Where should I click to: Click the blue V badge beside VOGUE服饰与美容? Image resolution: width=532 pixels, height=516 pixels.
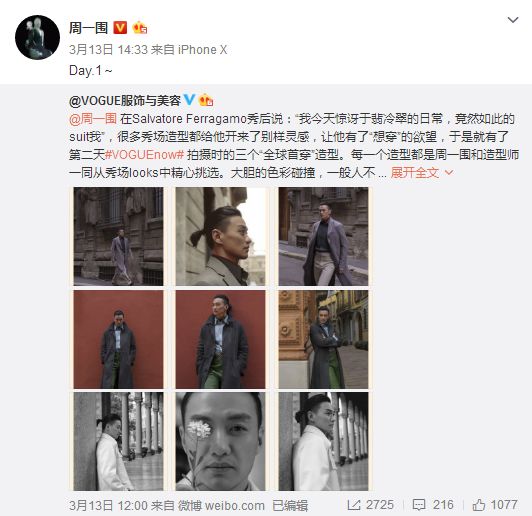coord(189,100)
